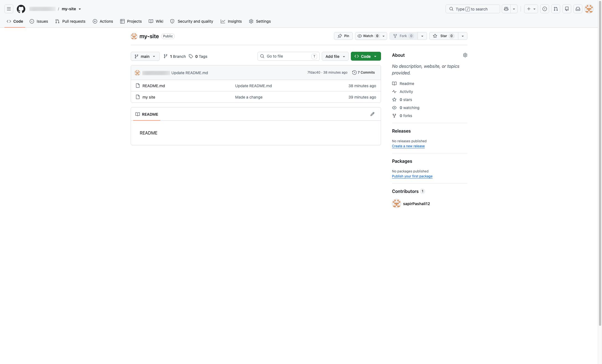Switch to the Pull requests tab
This screenshot has width=602, height=364.
point(70,21)
